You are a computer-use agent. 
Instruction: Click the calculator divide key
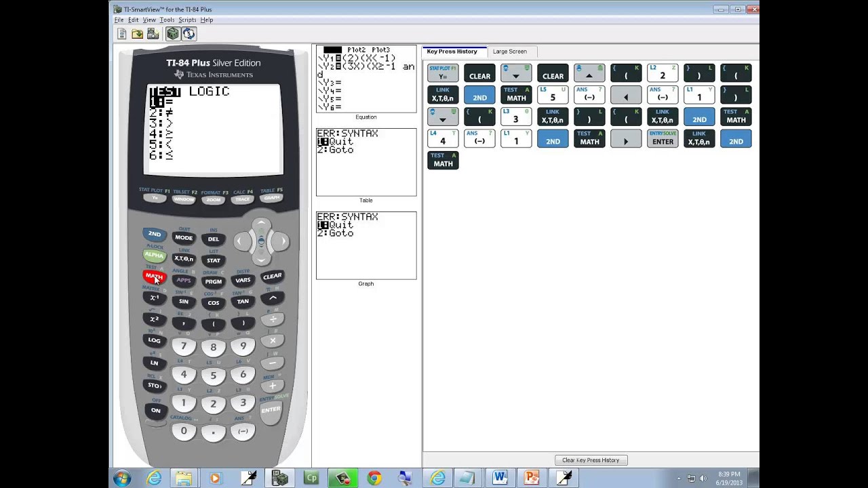click(273, 319)
